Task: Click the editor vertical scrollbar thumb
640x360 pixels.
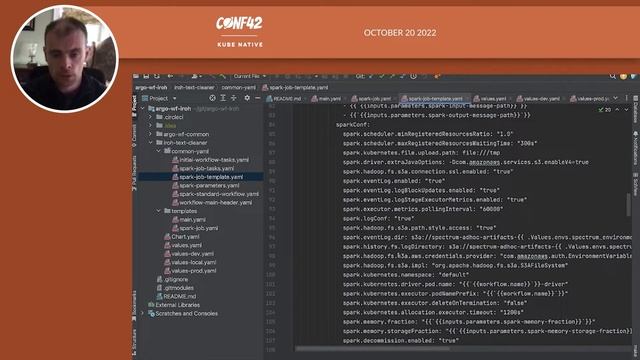Action: pos(629,205)
